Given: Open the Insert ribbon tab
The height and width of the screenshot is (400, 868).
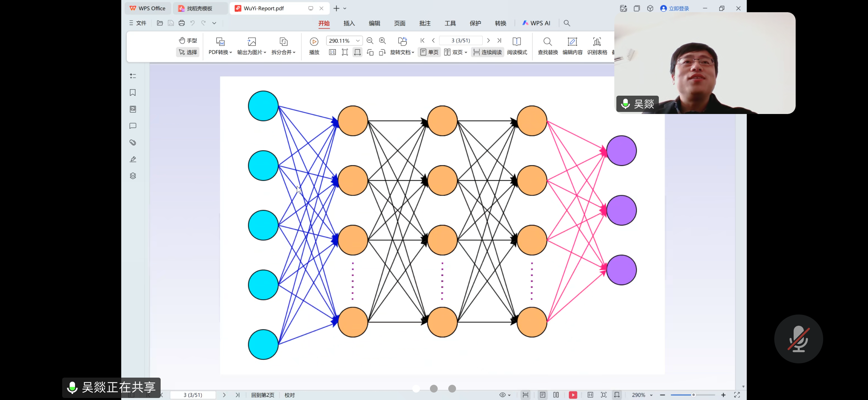Looking at the screenshot, I should tap(349, 23).
